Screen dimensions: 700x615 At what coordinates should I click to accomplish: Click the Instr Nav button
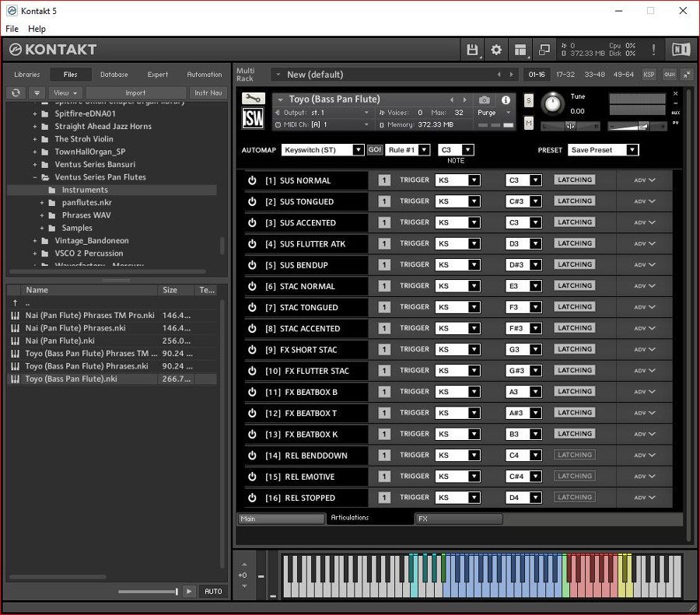pos(208,93)
